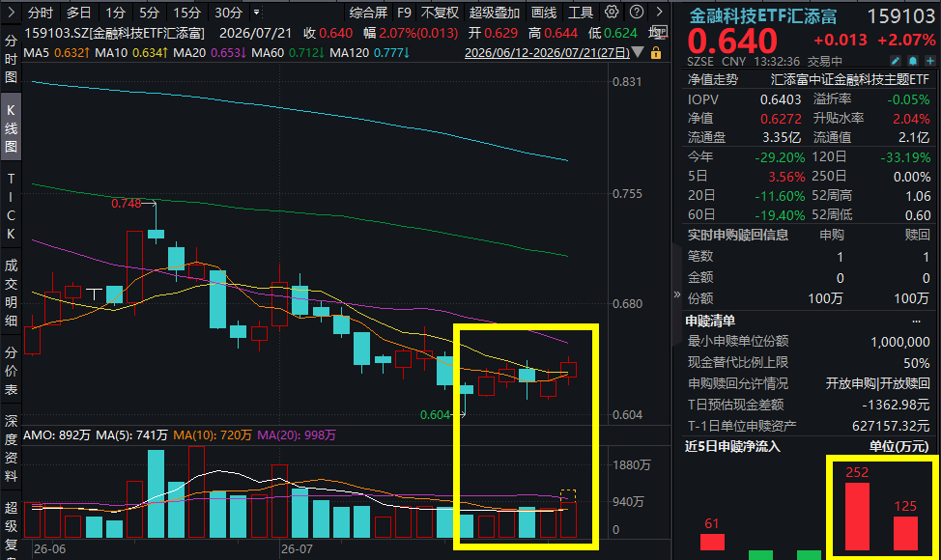941x560 pixels.
Task: Click the pencil edit note icon
Action: click(x=896, y=61)
